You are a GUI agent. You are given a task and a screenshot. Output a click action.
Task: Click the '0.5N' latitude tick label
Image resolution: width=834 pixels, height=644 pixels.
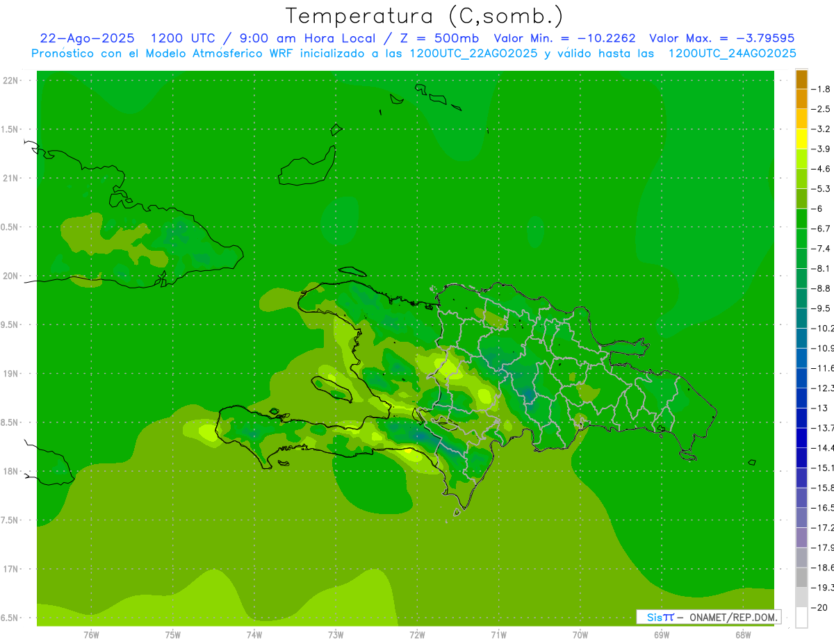tap(10, 227)
